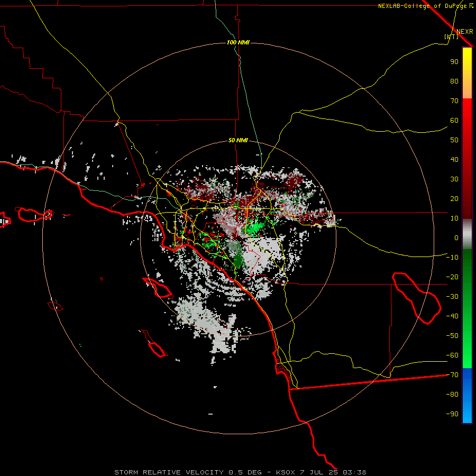Select the 90 knot scale value
The image size is (476, 476).
454,62
